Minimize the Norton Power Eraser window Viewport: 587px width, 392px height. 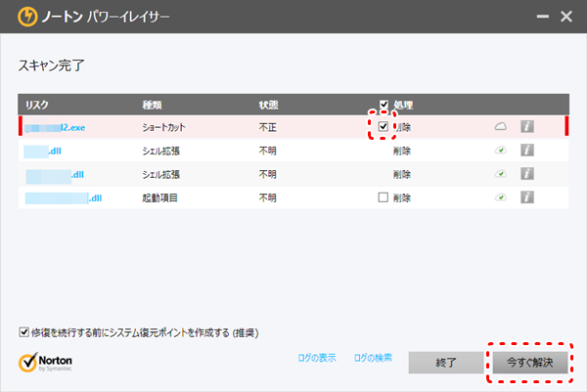[542, 17]
